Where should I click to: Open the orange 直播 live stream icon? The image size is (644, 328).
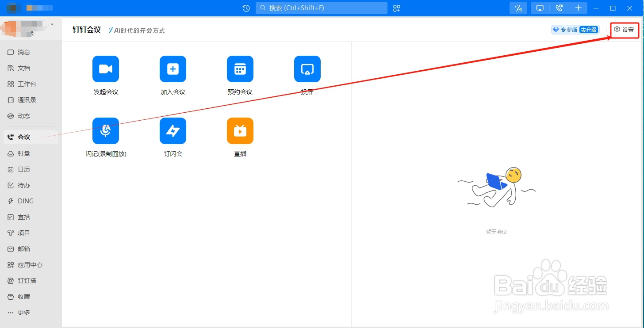240,131
